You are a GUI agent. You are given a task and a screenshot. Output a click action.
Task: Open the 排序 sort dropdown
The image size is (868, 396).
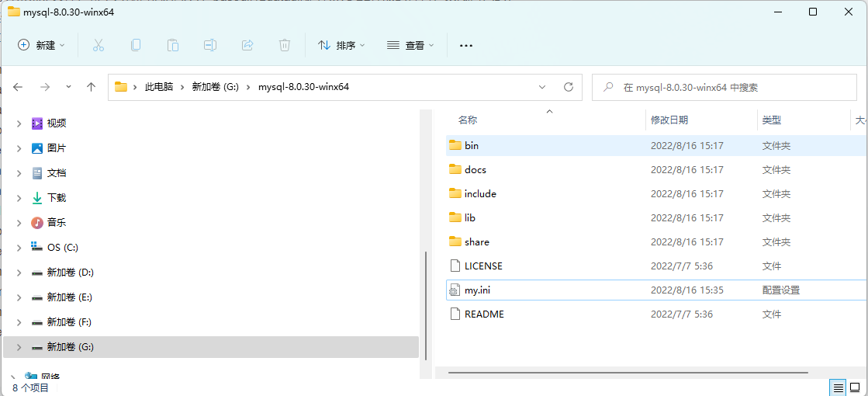click(341, 45)
